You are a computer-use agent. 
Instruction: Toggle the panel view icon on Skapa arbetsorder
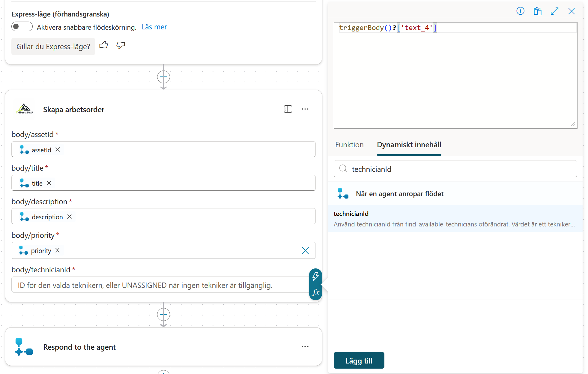(x=288, y=109)
